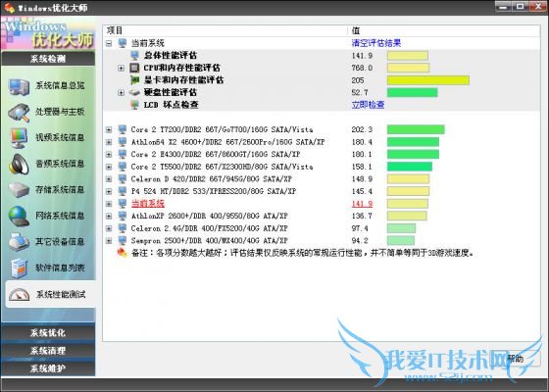
Task: Open 其它设备信息 printer icon
Action: point(20,242)
